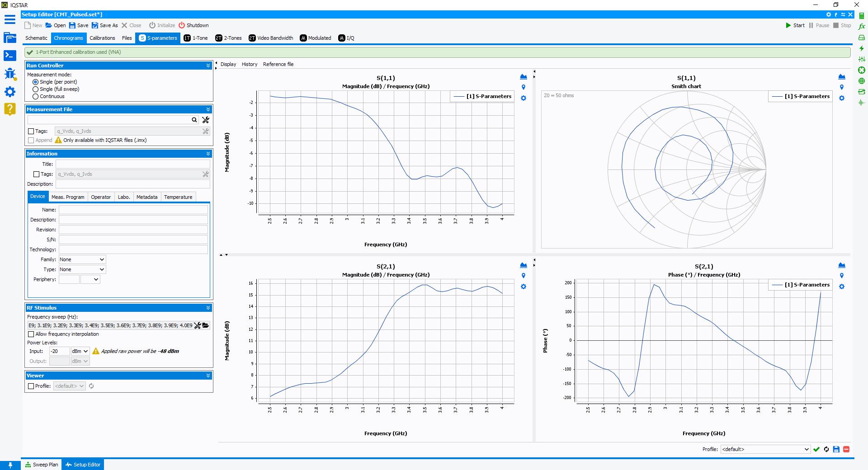Delete bottom profile with red minus
868x470 pixels.
[x=846, y=449]
